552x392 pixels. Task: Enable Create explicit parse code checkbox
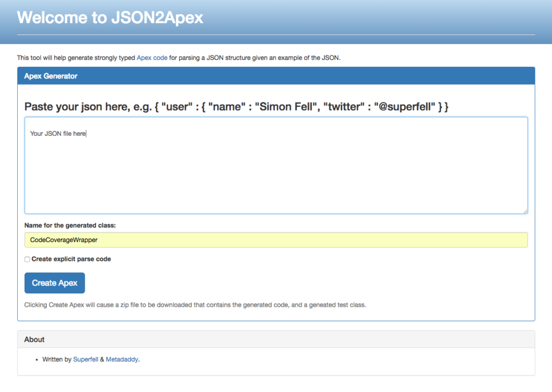click(x=27, y=259)
